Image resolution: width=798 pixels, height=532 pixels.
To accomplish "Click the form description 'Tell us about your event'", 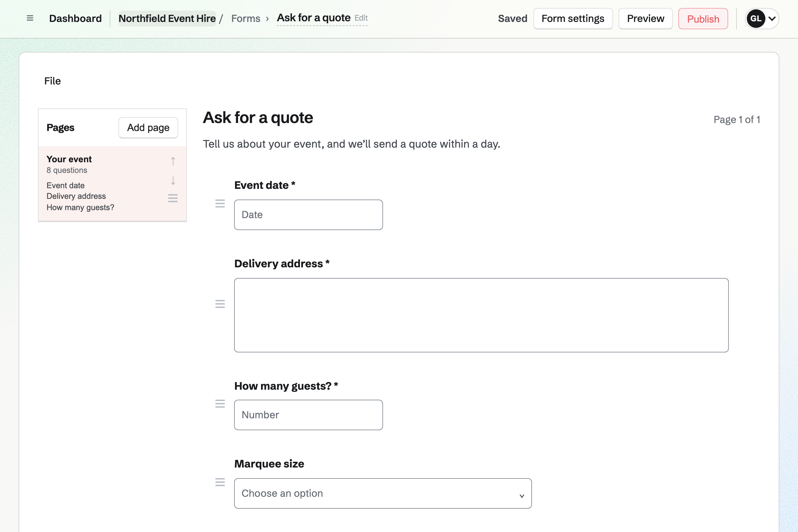I will (351, 144).
